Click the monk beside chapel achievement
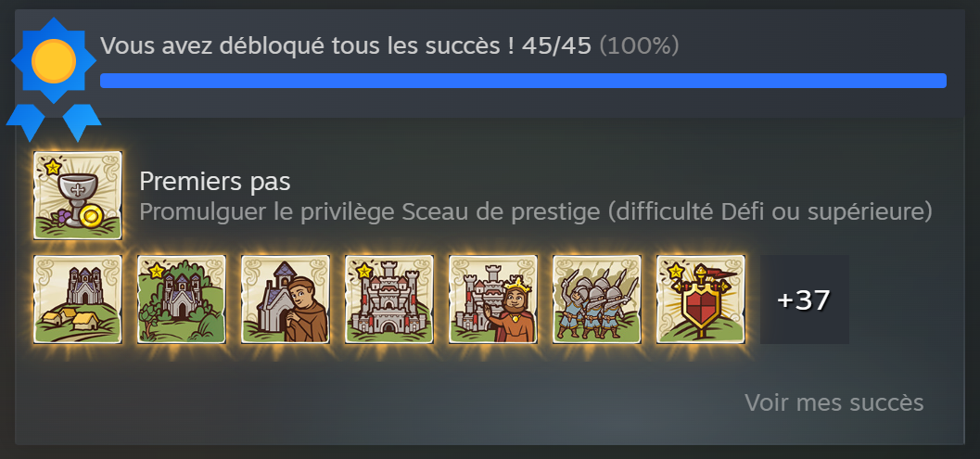This screenshot has width=980, height=459. point(285,300)
